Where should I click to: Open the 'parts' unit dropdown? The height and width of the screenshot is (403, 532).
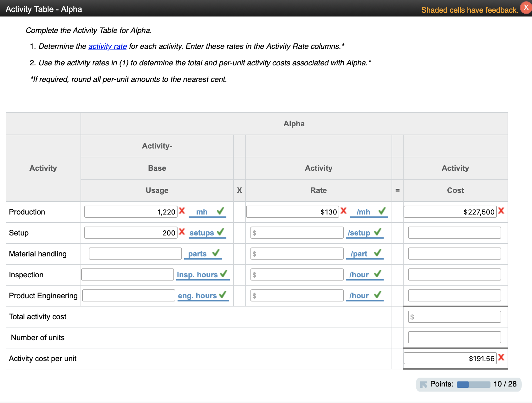tap(198, 254)
